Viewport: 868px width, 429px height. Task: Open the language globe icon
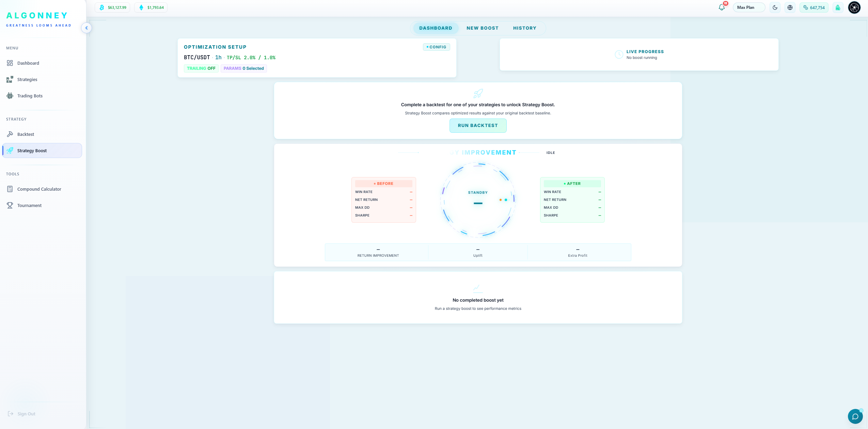pos(790,7)
